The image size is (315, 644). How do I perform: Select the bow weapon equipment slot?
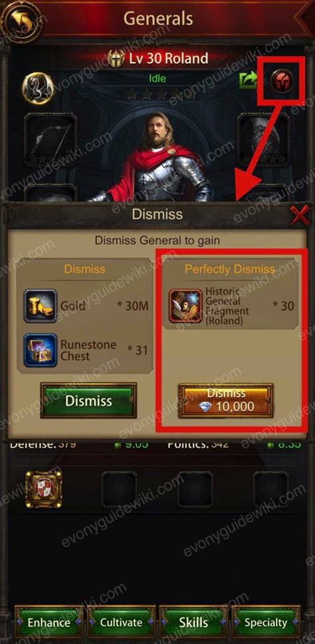[51, 138]
